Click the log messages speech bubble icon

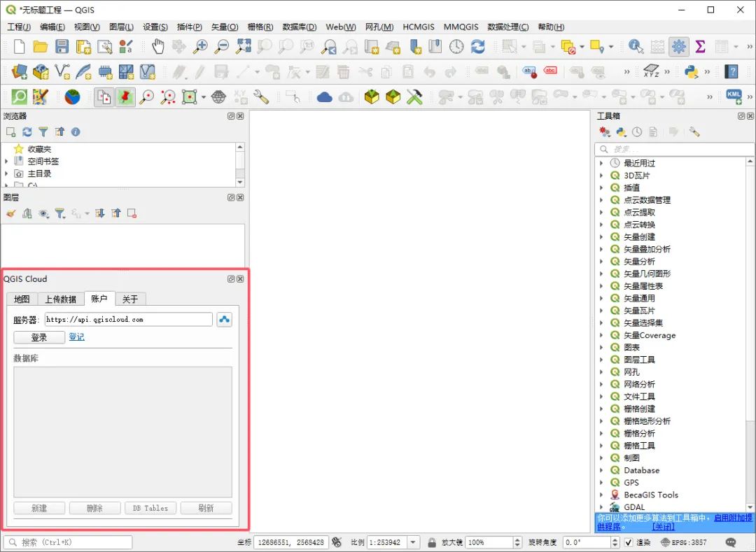[x=731, y=542]
